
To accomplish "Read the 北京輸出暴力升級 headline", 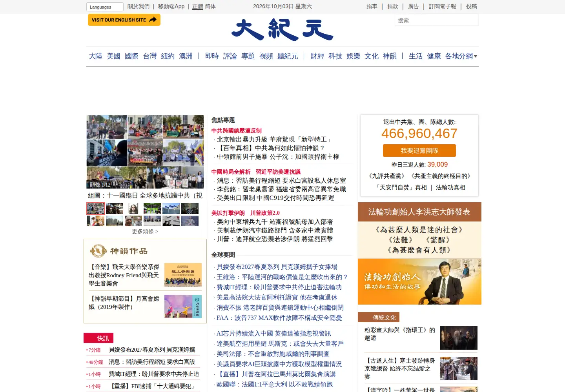I will (x=275, y=140).
